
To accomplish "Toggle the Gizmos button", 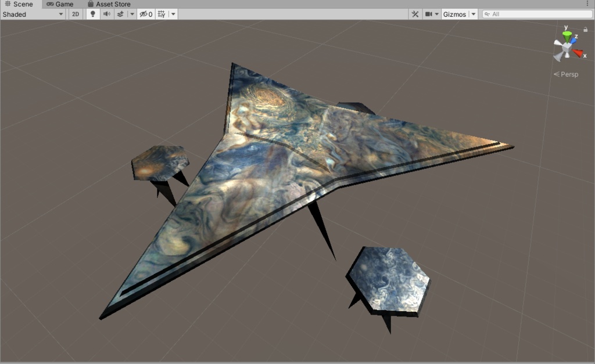I will (x=454, y=14).
